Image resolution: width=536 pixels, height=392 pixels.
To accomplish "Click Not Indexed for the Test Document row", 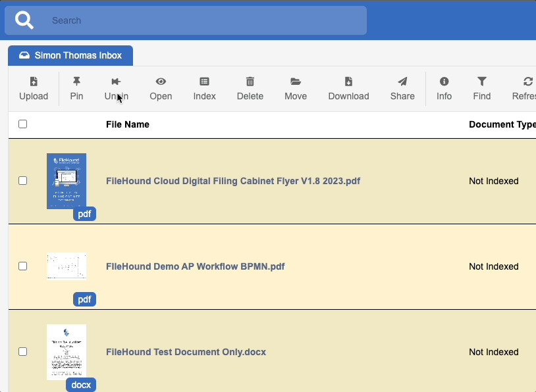I will point(494,352).
